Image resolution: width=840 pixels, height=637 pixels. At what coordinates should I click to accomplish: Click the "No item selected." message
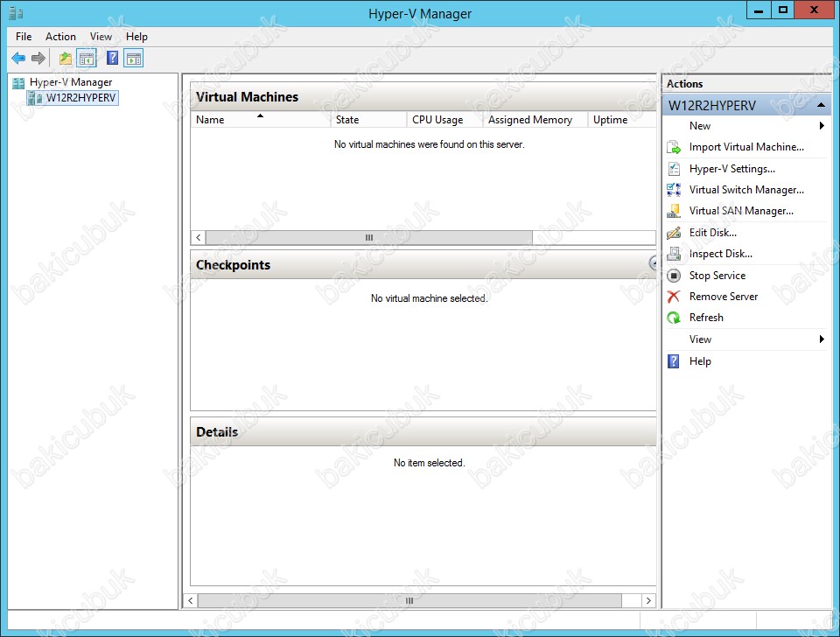[429, 463]
